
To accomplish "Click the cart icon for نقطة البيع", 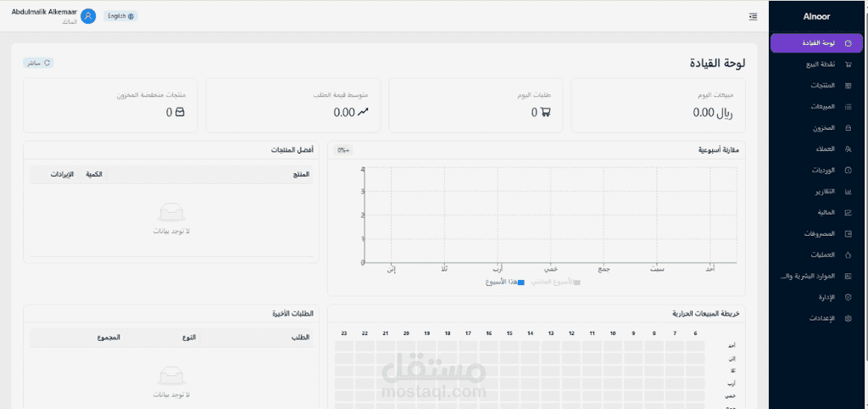I will [x=848, y=64].
